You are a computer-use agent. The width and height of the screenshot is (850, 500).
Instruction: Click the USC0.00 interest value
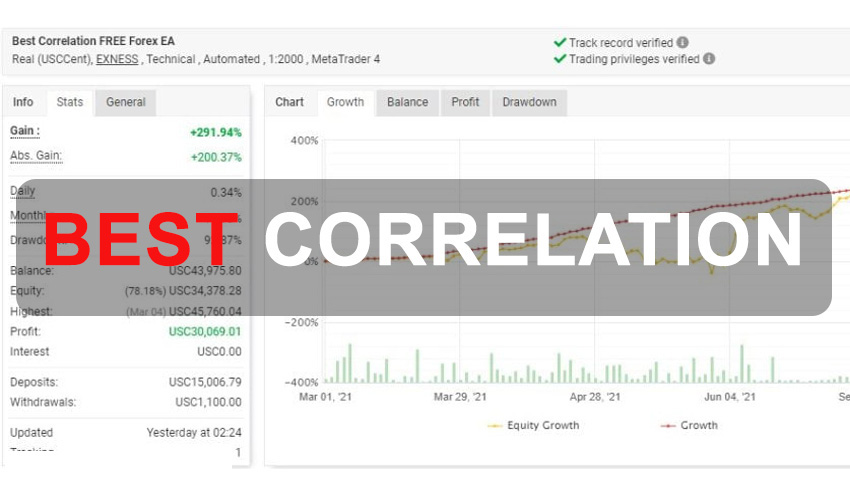[220, 351]
